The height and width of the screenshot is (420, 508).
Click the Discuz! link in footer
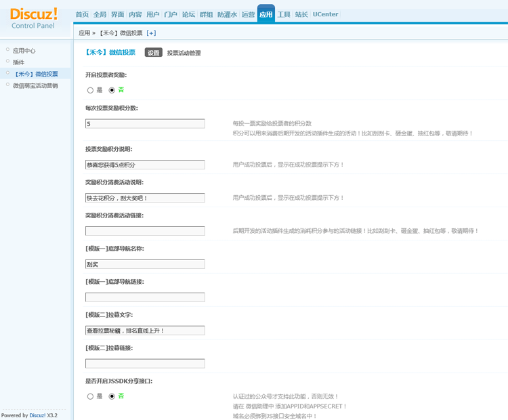point(37,415)
